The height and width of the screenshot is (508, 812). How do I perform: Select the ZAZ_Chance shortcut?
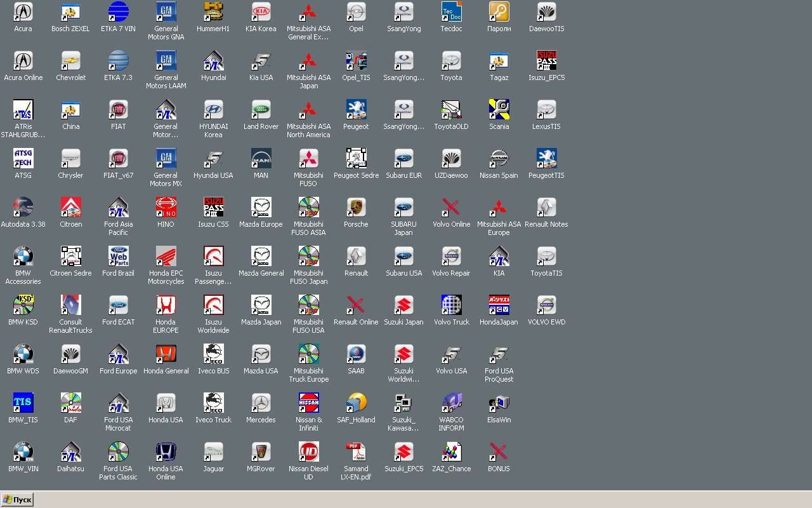451,451
